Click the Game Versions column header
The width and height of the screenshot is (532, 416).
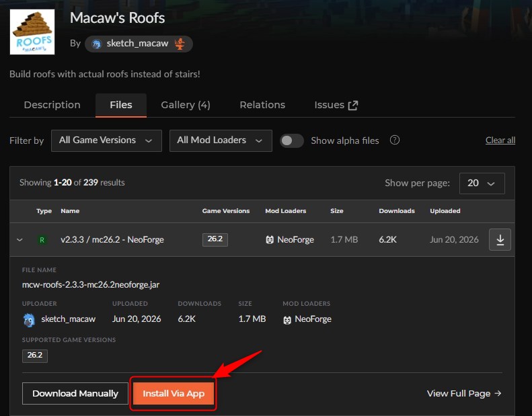pos(225,211)
